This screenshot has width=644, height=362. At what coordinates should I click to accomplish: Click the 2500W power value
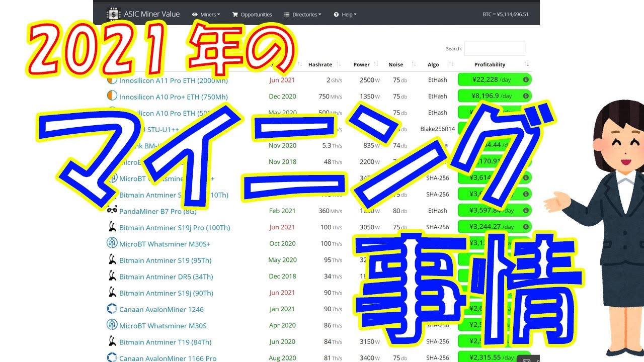(370, 80)
